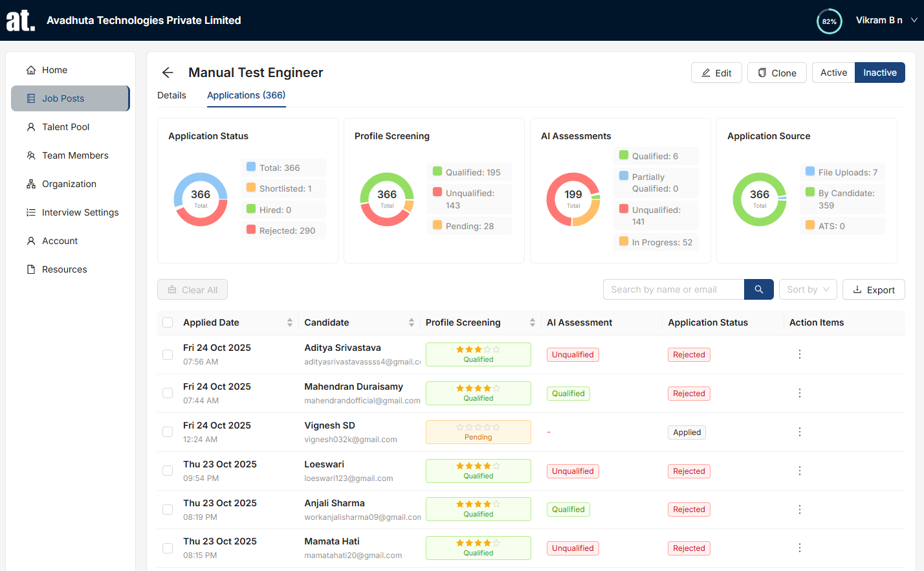Click the search magnifier icon
Viewport: 924px width, 571px height.
click(758, 289)
